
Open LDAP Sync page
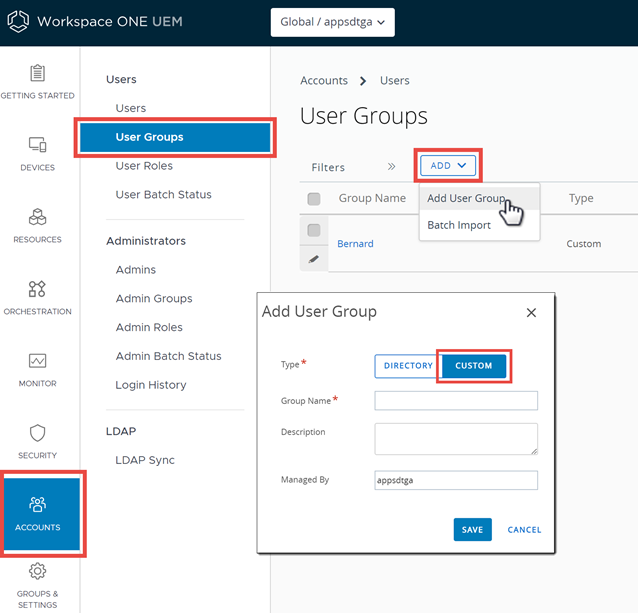[x=145, y=460]
